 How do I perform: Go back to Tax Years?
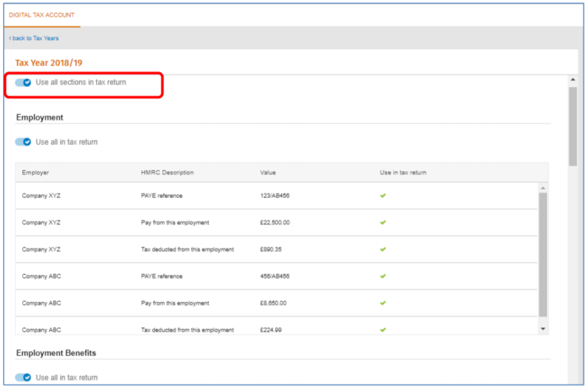[x=34, y=39]
